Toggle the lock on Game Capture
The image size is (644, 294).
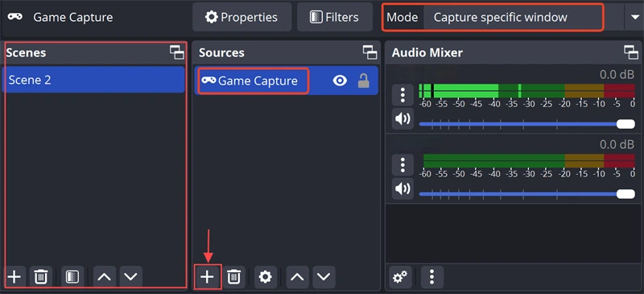pos(364,81)
